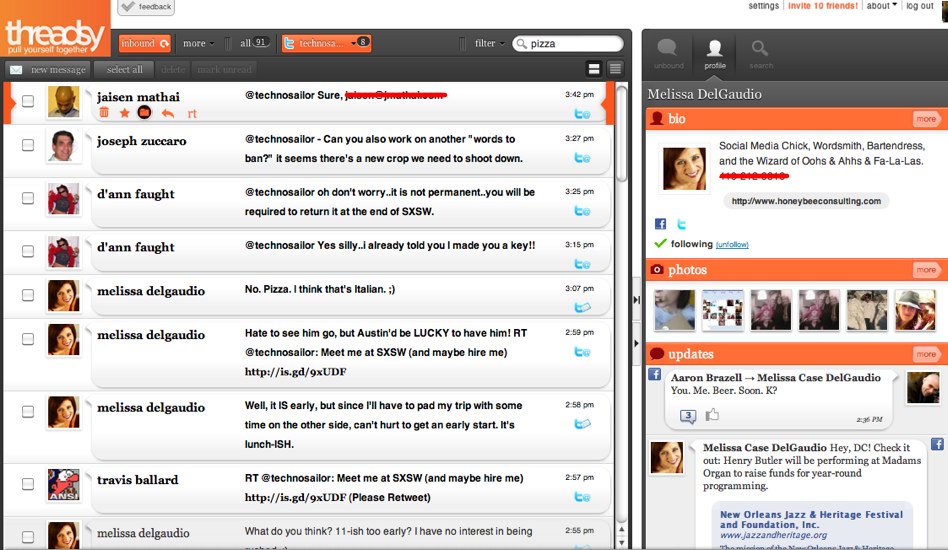Screen dimensions: 948x550
Task: Click the new message envelope button
Action: [48, 70]
